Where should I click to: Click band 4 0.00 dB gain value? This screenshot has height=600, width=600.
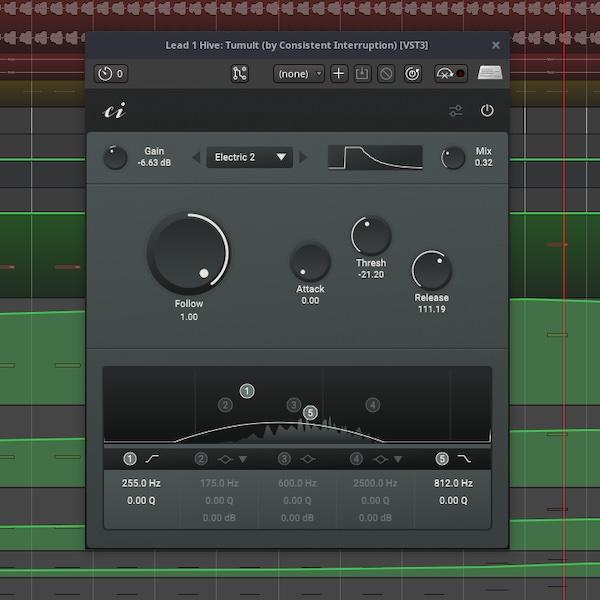pos(375,518)
